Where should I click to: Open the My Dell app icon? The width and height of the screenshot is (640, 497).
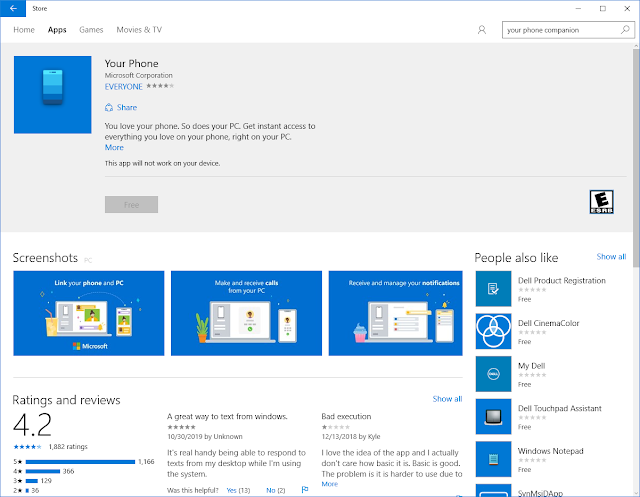(493, 374)
